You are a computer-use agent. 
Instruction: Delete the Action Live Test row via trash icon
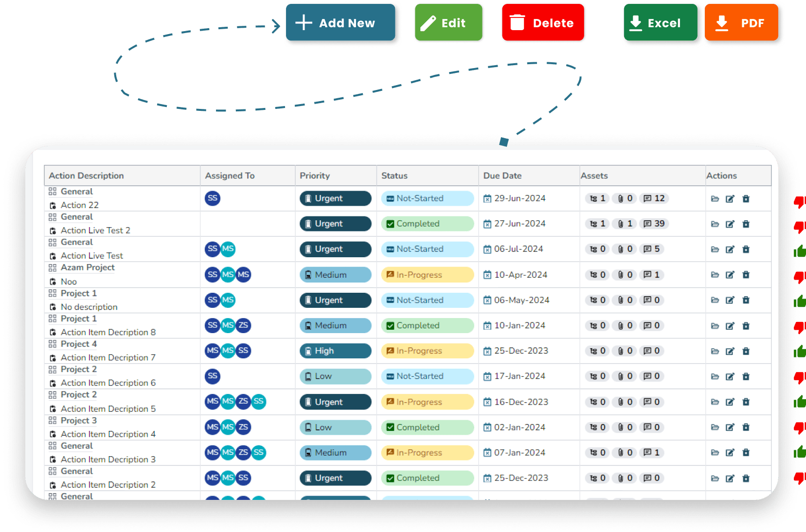[746, 249]
